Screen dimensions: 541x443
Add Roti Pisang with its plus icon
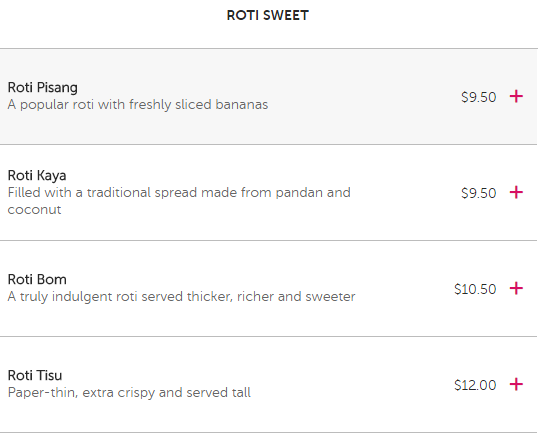point(516,97)
